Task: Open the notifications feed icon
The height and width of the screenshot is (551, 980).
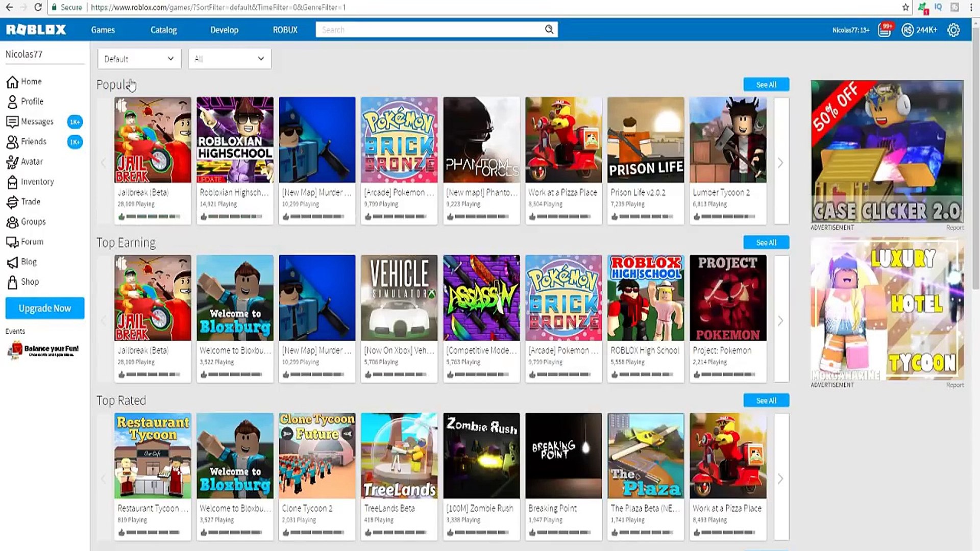Action: [885, 30]
